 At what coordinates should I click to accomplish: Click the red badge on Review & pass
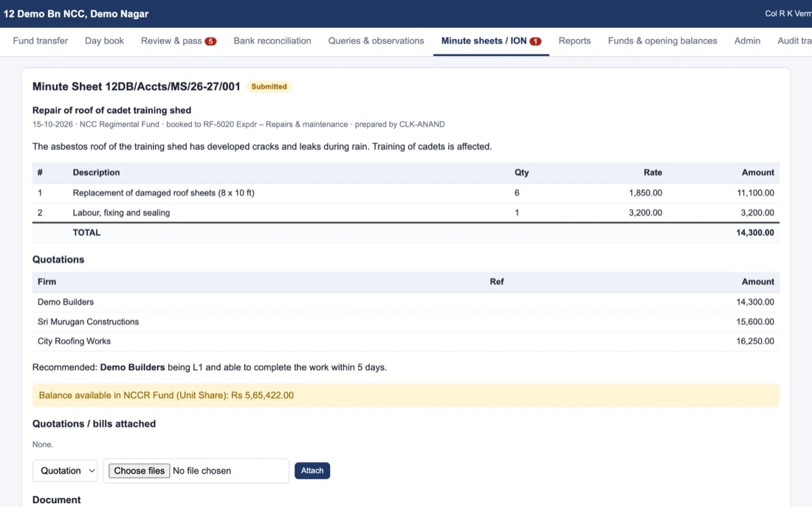click(x=210, y=41)
